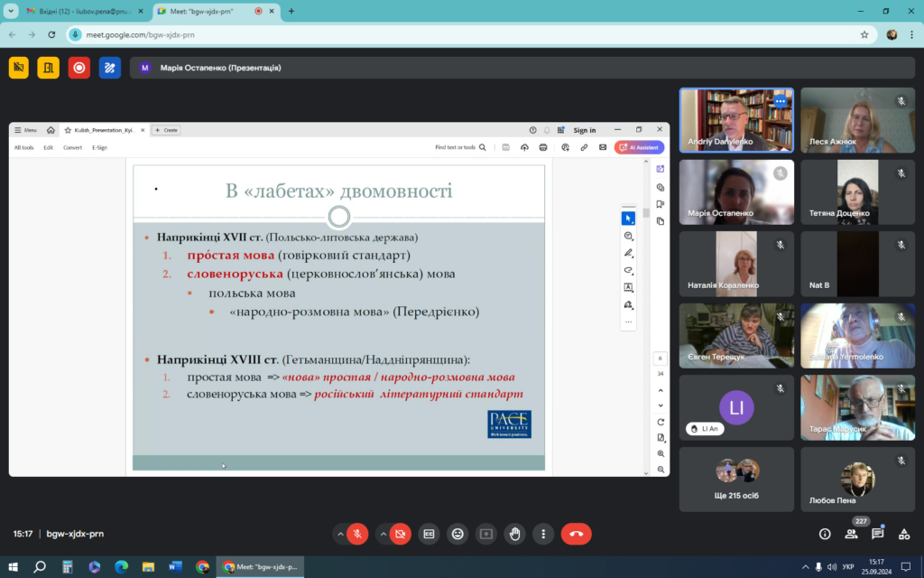Open more options three-dot menu
This screenshot has width=924, height=578.
tap(542, 534)
